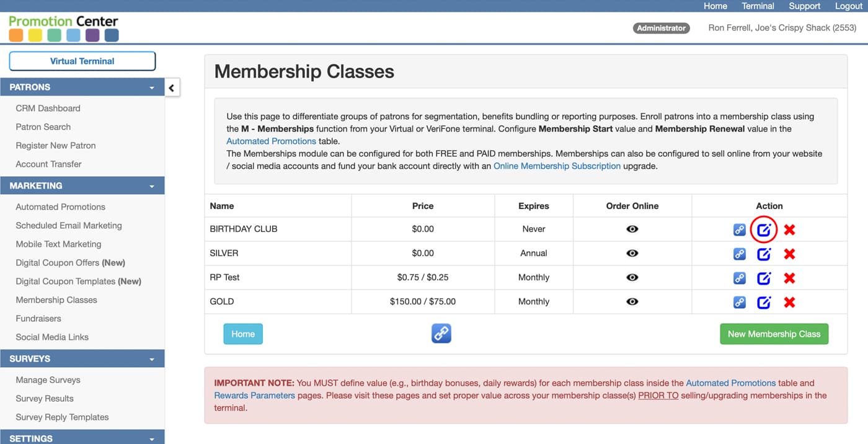Edit the BIRTHDAY CLUB membership class

pyautogui.click(x=764, y=230)
